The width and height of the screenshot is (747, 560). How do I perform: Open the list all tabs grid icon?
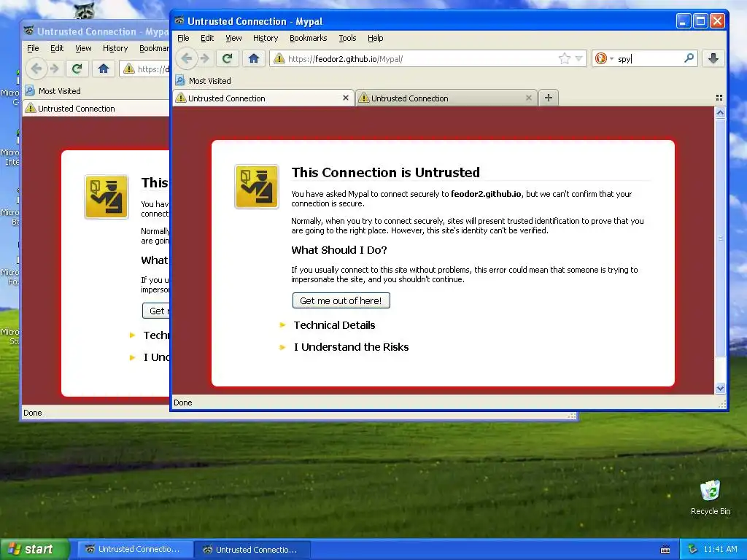click(x=719, y=98)
